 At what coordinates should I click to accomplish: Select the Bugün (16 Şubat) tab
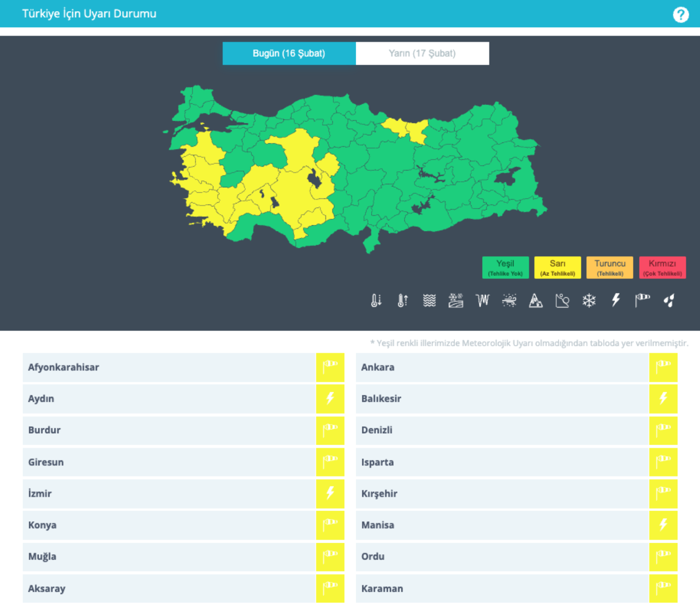click(289, 54)
